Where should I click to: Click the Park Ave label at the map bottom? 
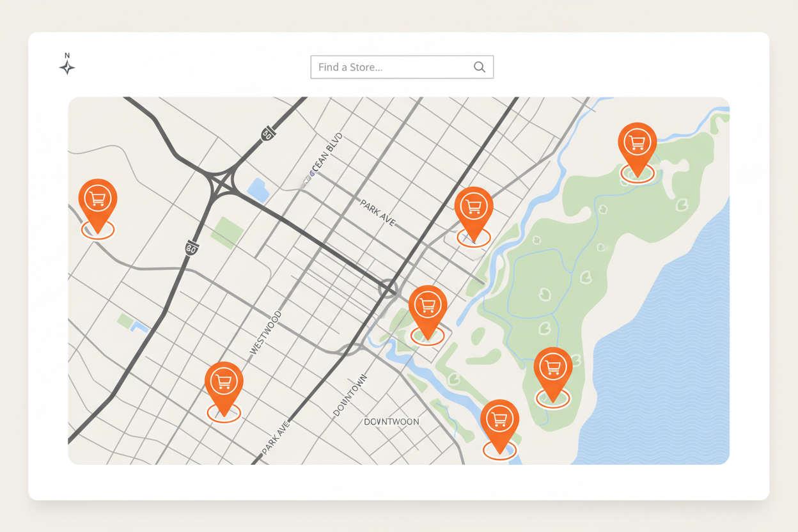coord(276,437)
